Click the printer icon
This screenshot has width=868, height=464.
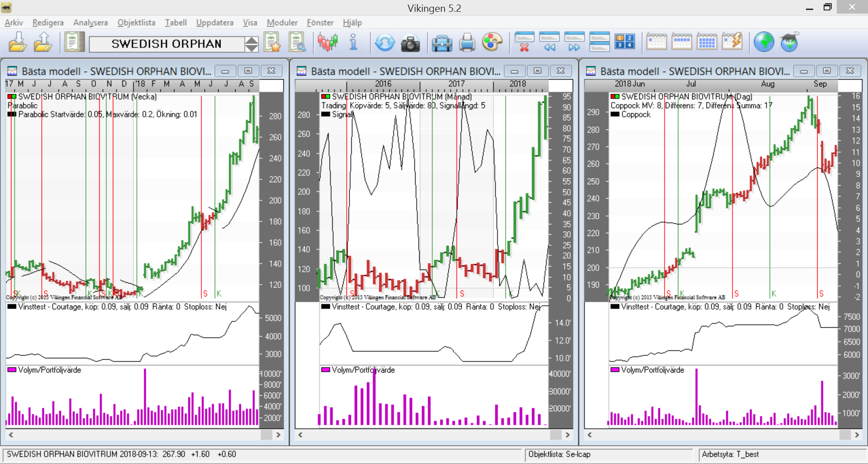pyautogui.click(x=467, y=43)
